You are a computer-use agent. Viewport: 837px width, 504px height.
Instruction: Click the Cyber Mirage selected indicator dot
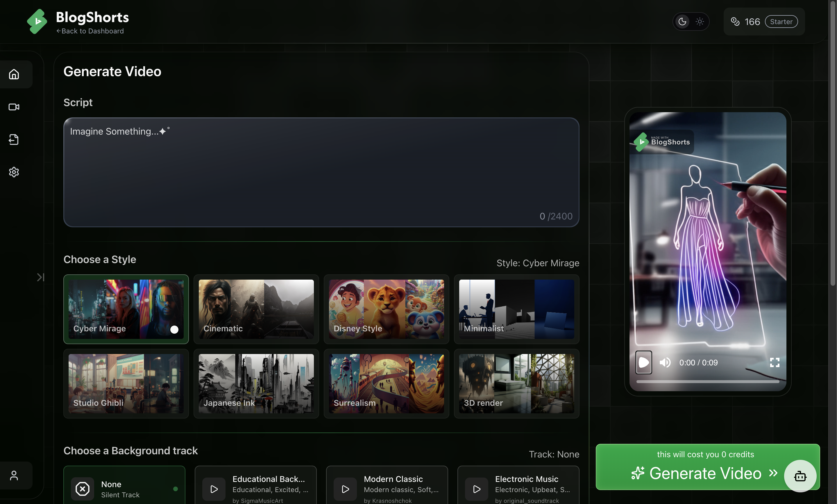pos(174,329)
